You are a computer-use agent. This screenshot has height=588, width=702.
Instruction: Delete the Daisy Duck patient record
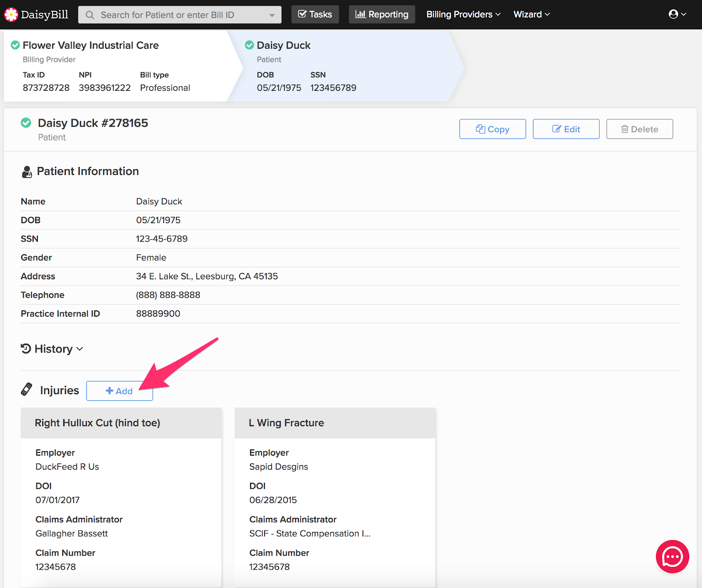[640, 129]
